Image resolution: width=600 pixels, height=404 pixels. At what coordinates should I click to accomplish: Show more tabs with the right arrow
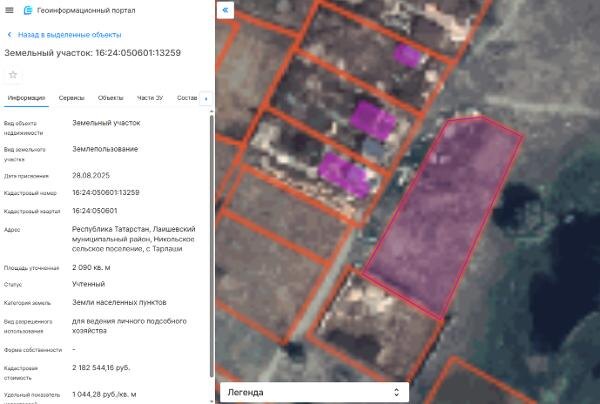tap(206, 99)
